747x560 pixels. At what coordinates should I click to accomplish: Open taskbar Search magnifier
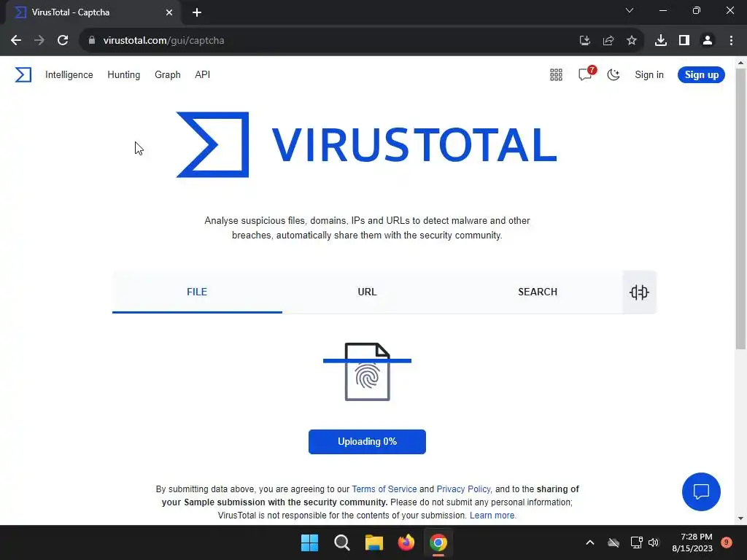point(342,542)
